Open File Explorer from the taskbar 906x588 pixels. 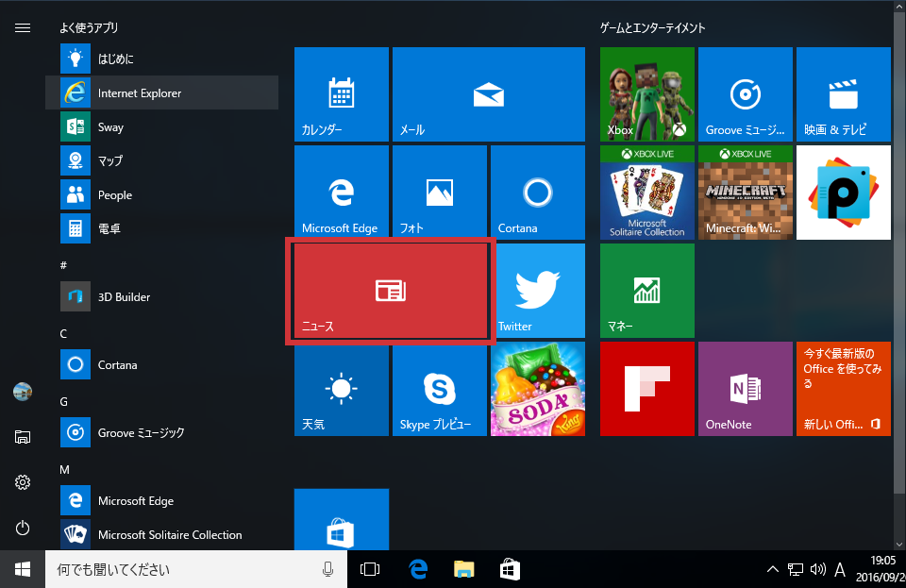click(464, 569)
